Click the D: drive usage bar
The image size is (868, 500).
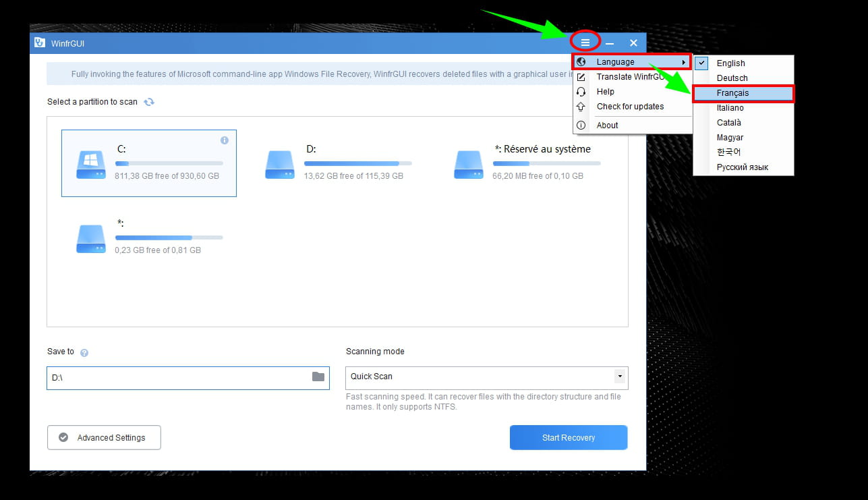tap(358, 163)
